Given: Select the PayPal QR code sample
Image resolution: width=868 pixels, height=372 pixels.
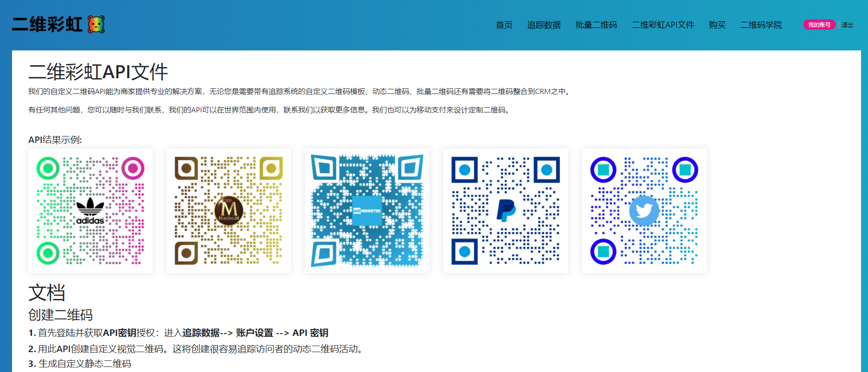Looking at the screenshot, I should coord(506,211).
